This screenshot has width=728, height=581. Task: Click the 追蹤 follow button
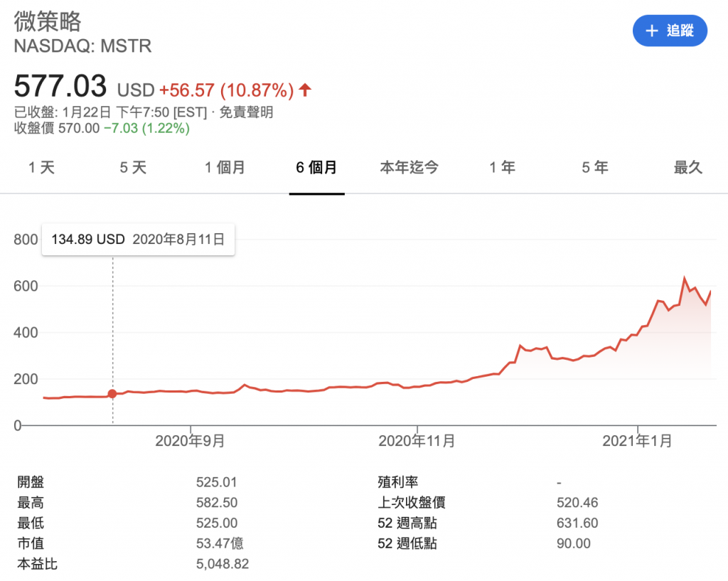tap(670, 31)
